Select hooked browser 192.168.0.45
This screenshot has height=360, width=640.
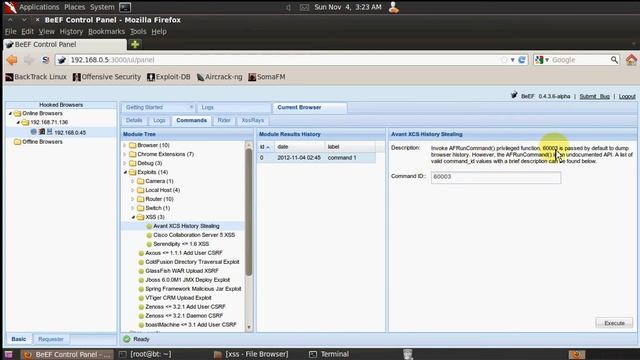coord(70,132)
